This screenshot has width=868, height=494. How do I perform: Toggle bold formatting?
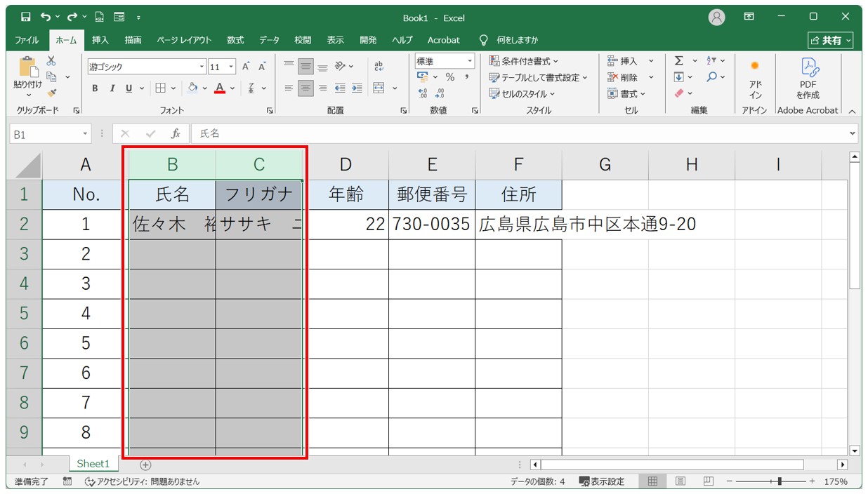pos(96,88)
